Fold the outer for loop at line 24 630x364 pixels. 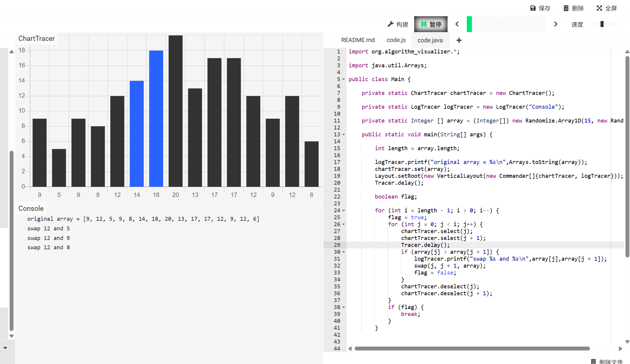[x=344, y=211]
